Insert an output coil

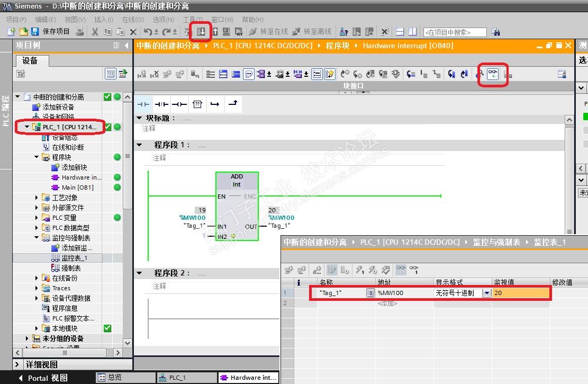pyautogui.click(x=179, y=104)
